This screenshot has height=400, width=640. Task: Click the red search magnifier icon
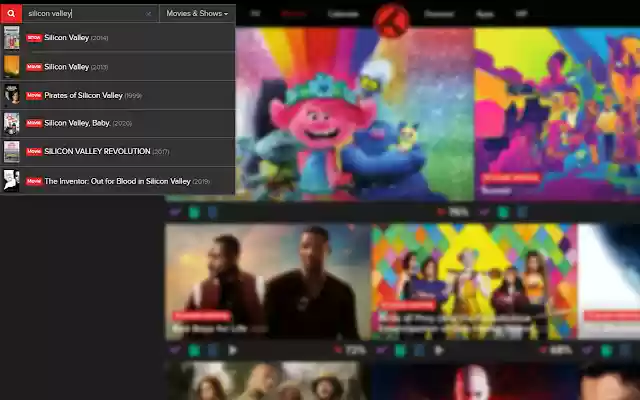pos(11,13)
